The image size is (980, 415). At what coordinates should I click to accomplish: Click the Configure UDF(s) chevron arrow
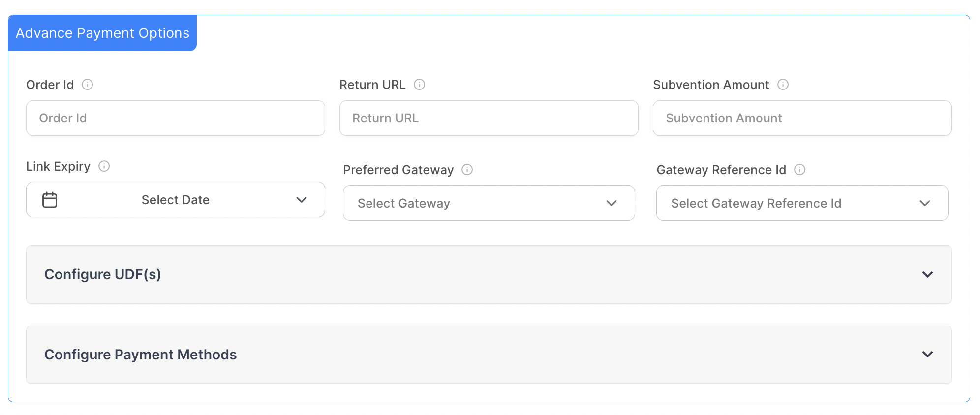(x=927, y=274)
